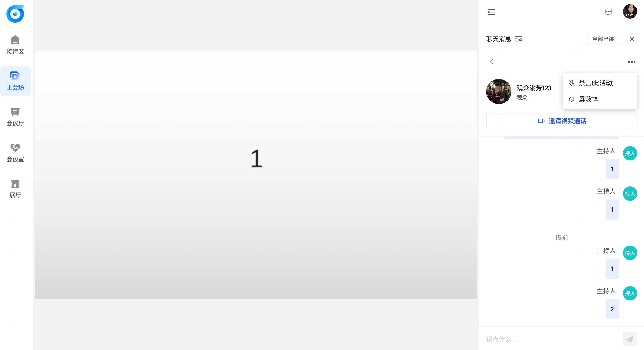Open the 会谈室 meeting room

click(x=15, y=153)
